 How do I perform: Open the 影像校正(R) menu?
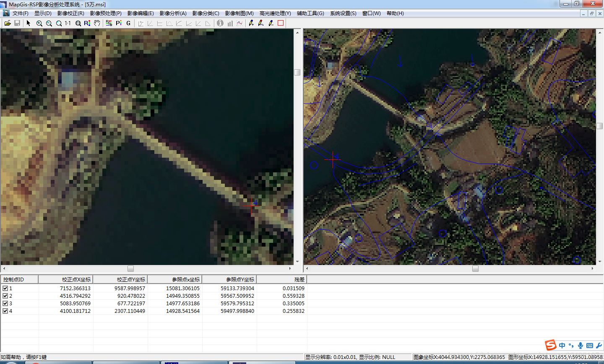pyautogui.click(x=71, y=13)
